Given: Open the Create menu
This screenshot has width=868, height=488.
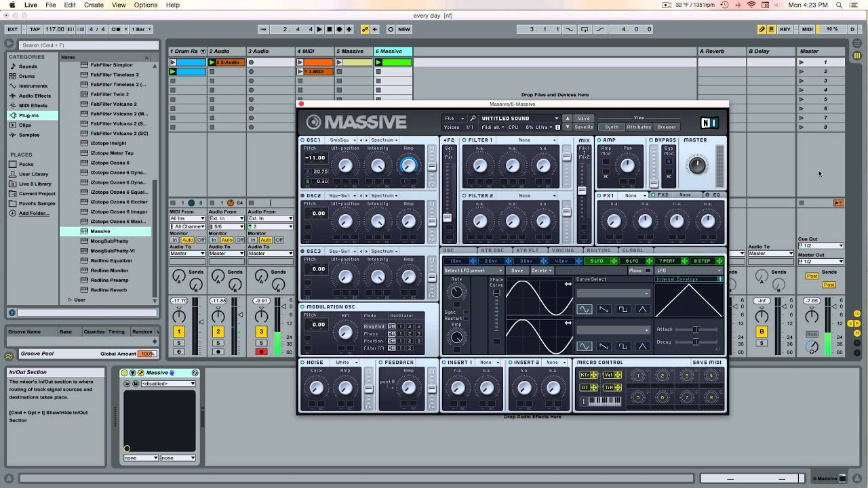Looking at the screenshot, I should click(x=94, y=5).
